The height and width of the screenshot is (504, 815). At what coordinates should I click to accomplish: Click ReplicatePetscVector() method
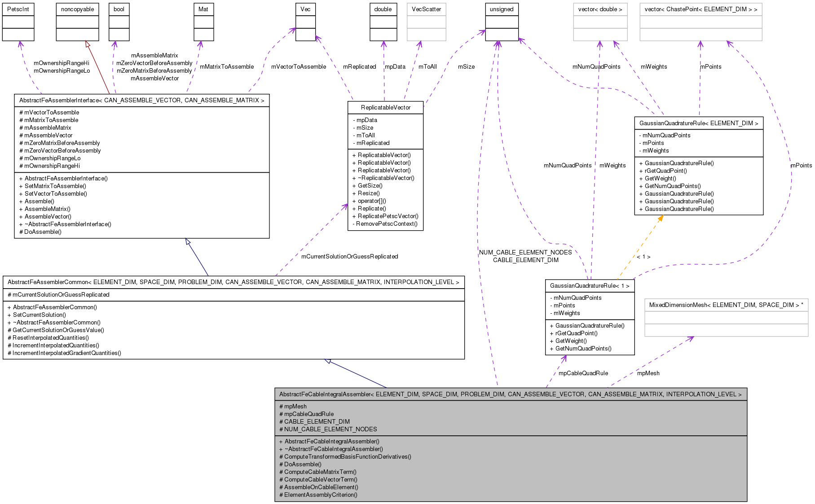click(x=386, y=216)
